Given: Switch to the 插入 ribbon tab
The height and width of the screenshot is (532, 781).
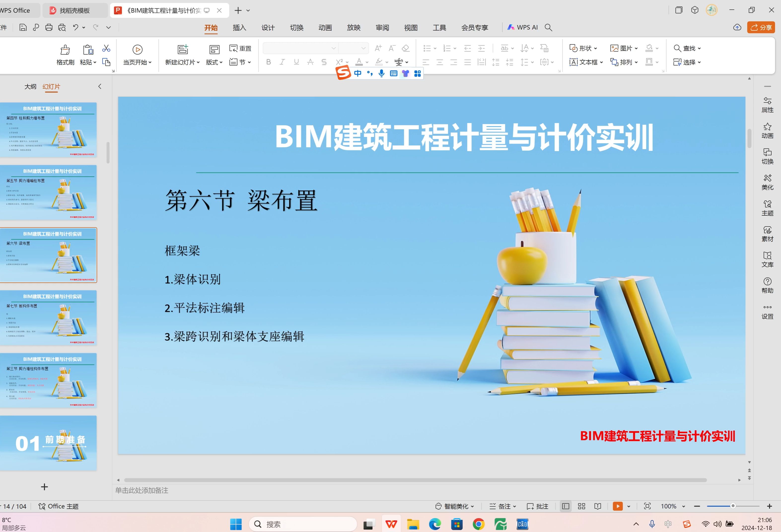Looking at the screenshot, I should pos(239,28).
